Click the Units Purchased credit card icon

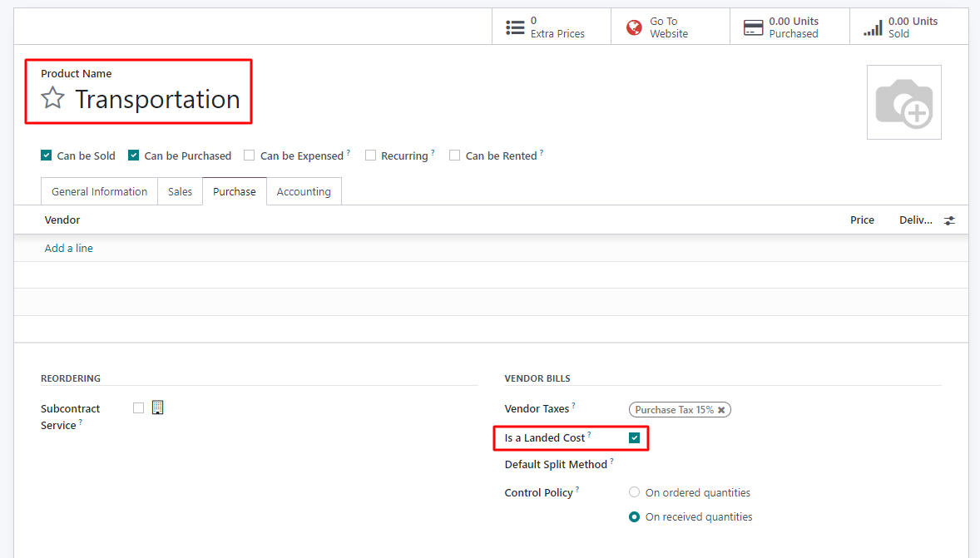[x=753, y=27]
